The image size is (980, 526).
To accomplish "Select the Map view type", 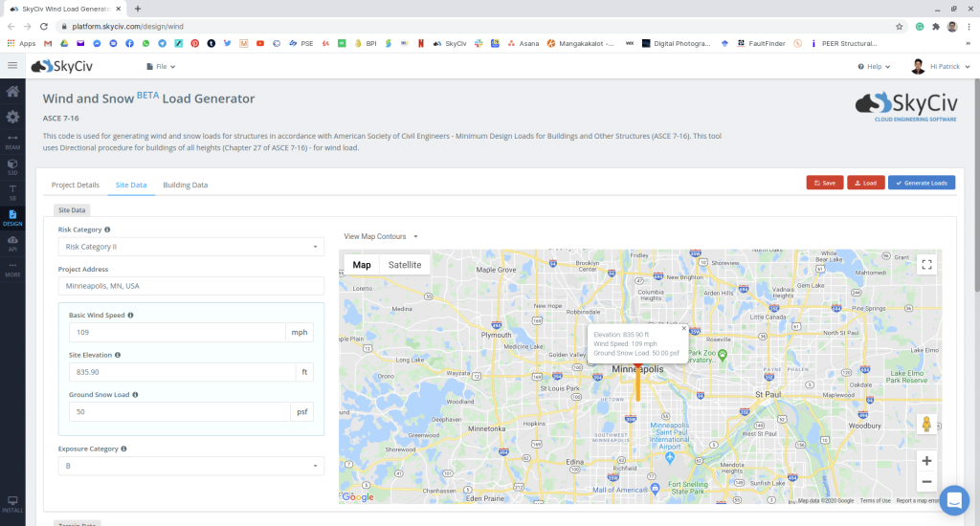I will (362, 265).
